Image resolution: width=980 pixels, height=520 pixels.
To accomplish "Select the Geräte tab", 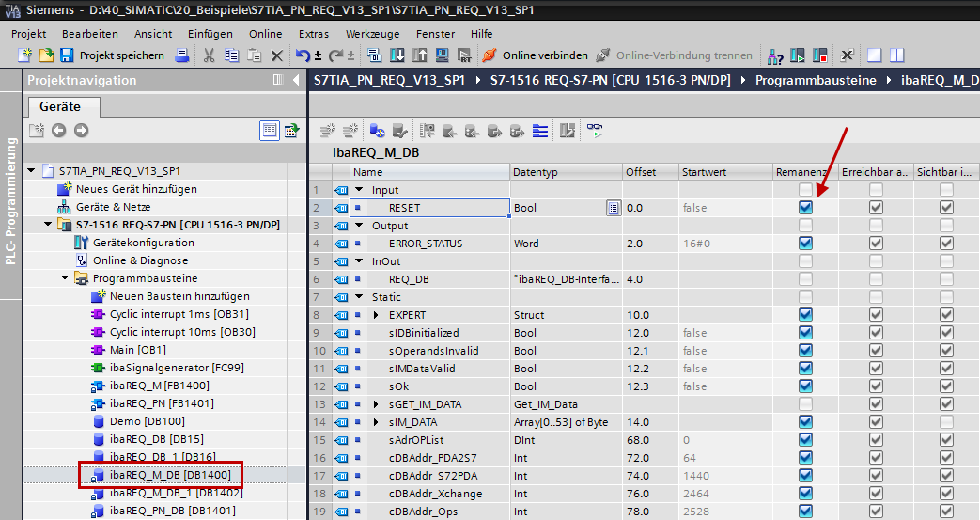I will coord(59,107).
